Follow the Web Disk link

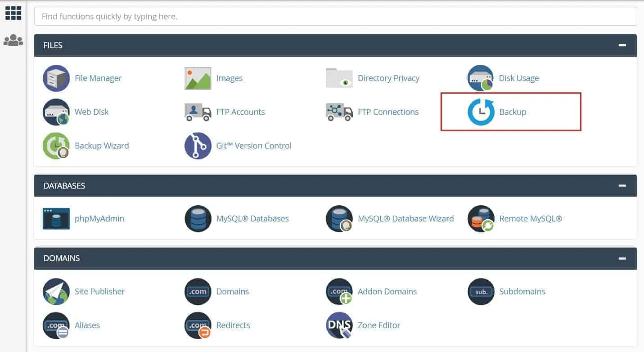[x=92, y=112]
